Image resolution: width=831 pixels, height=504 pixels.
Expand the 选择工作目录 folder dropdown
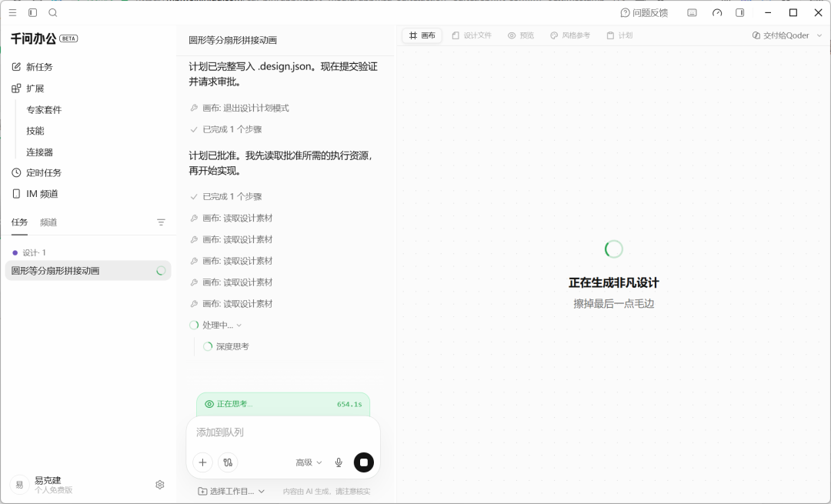tap(231, 491)
